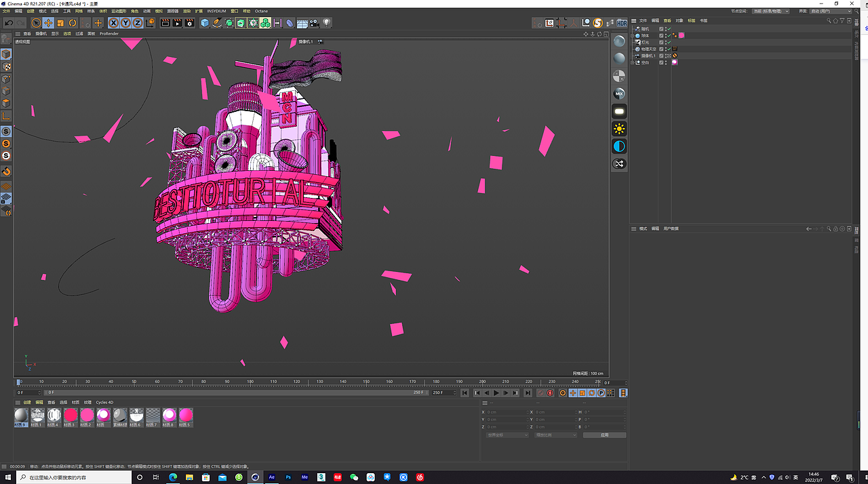Toggle the green check for 随机
The width and height of the screenshot is (868, 484).
pos(669,29)
